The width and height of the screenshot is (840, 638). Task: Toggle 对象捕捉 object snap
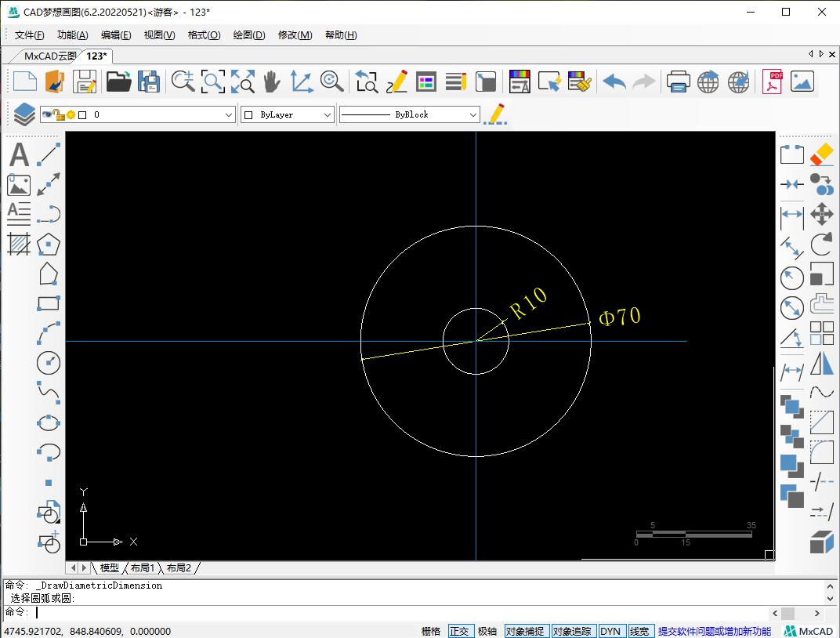[x=524, y=631]
